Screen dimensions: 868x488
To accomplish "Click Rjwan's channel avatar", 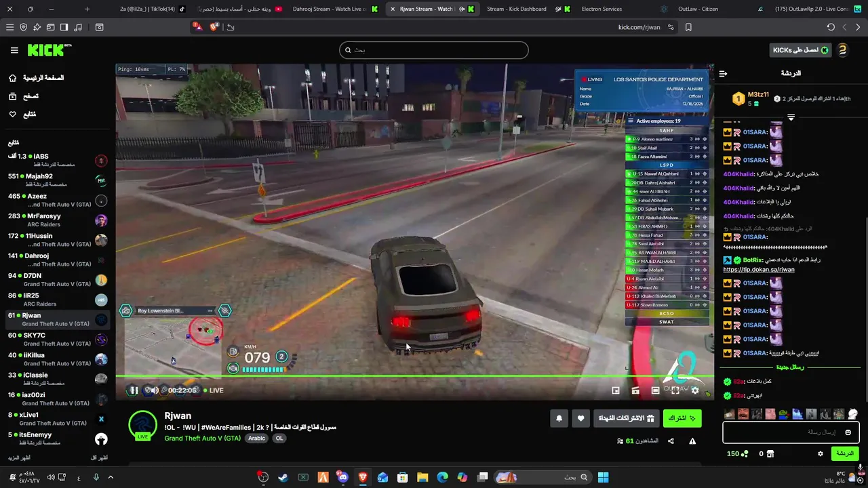I will tap(143, 425).
